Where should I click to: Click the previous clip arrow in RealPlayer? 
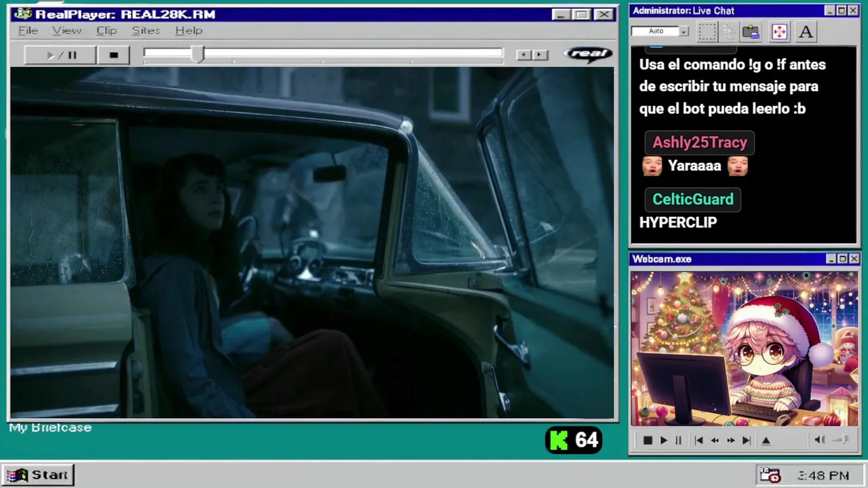point(523,55)
